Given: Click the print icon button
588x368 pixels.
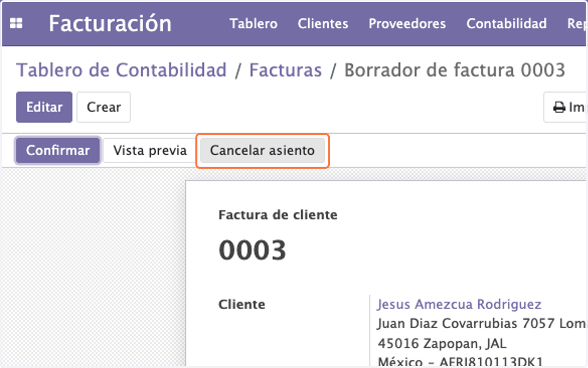Looking at the screenshot, I should tap(566, 107).
